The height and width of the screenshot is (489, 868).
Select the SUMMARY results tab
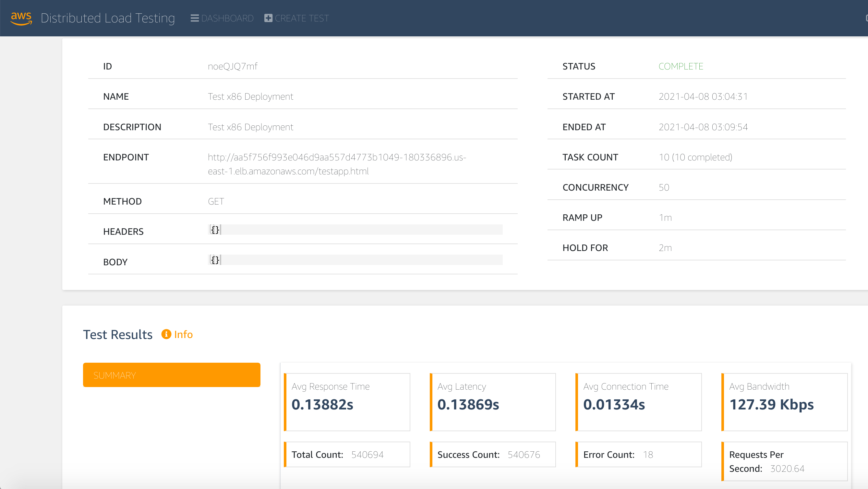pyautogui.click(x=172, y=375)
